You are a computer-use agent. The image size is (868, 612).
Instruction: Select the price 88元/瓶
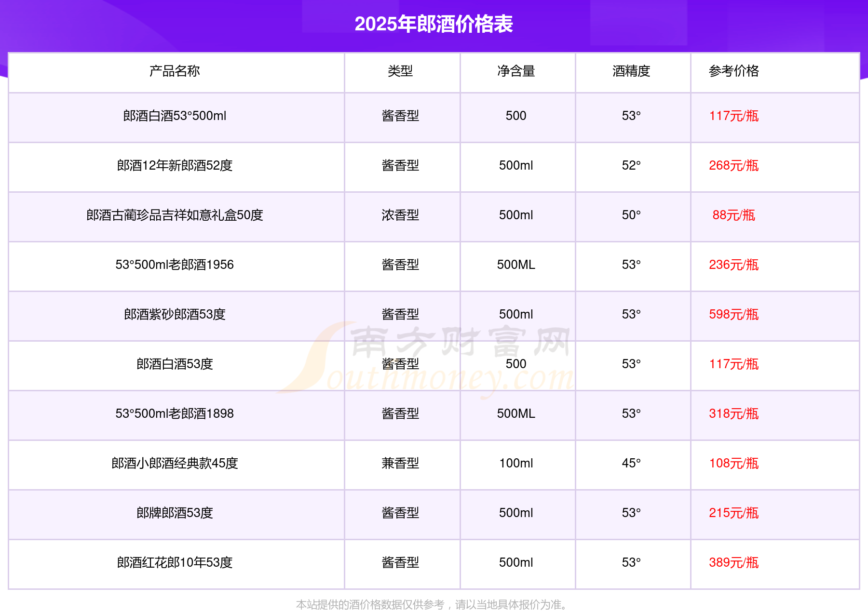(733, 215)
